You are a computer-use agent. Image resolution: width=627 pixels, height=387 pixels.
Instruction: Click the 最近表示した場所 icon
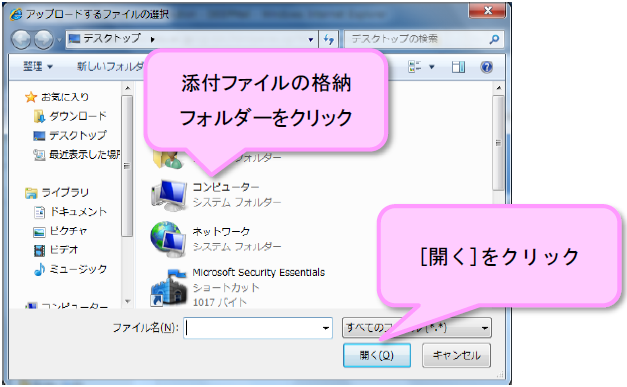click(x=39, y=155)
